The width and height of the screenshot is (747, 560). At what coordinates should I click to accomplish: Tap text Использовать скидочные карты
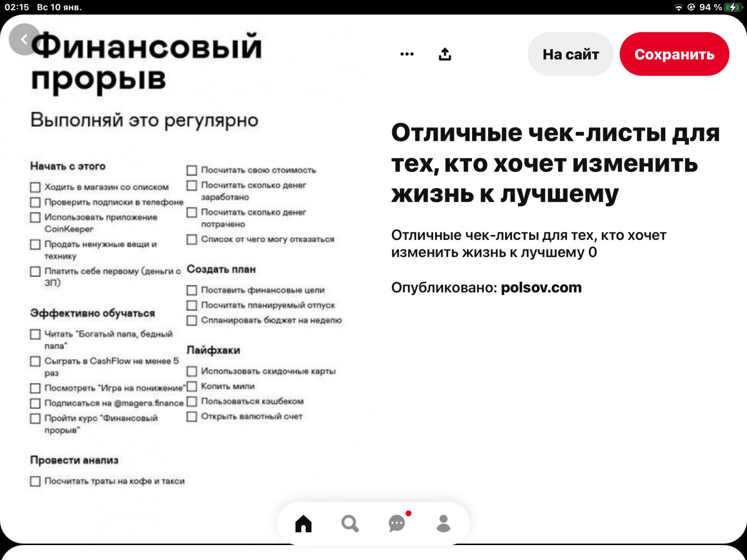268,371
